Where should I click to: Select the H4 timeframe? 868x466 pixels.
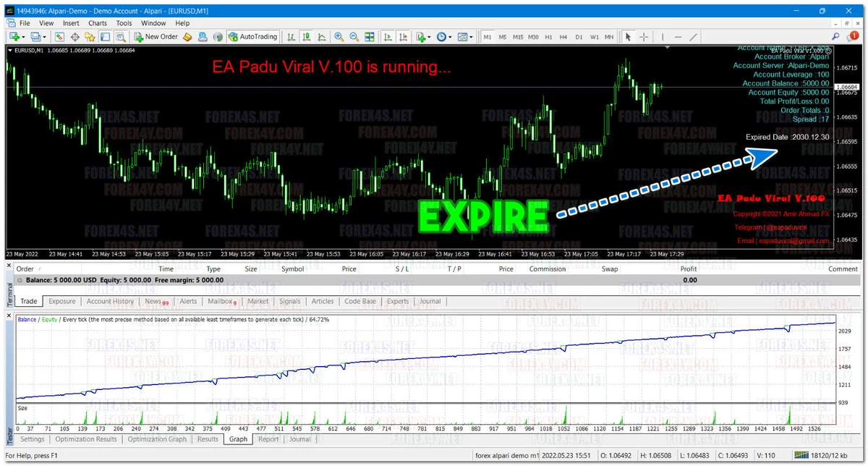coord(563,37)
